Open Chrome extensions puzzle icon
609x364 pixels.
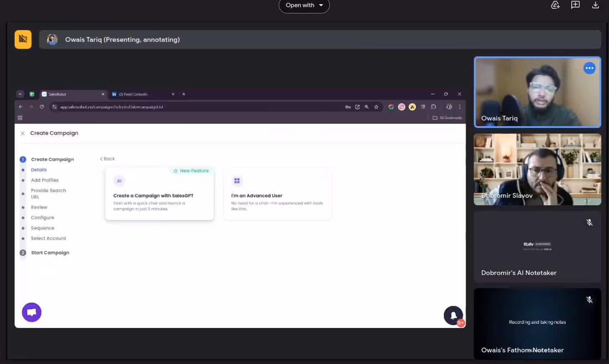pyautogui.click(x=433, y=107)
